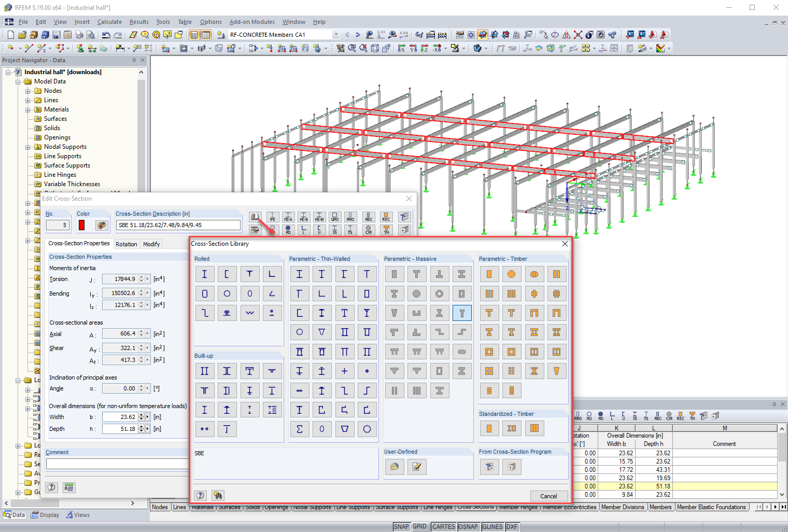Toggle SNAP in status bar
Screen dimensions: 788x532
pos(401,527)
